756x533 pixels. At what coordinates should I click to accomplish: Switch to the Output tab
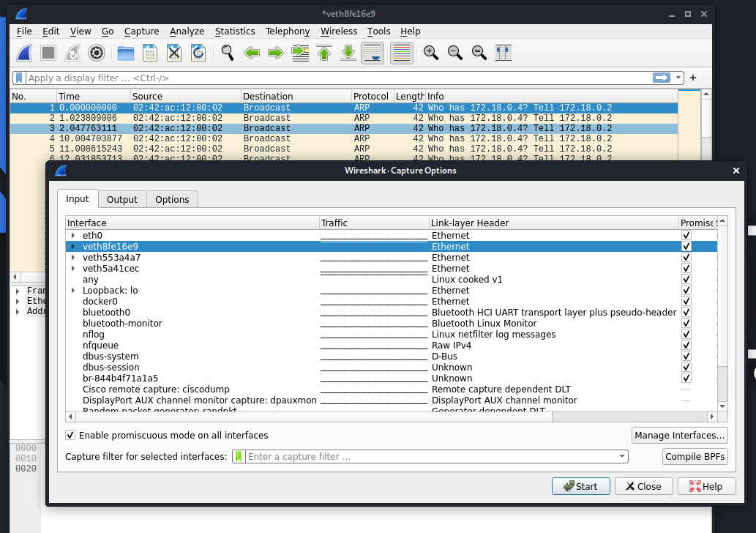pos(122,199)
